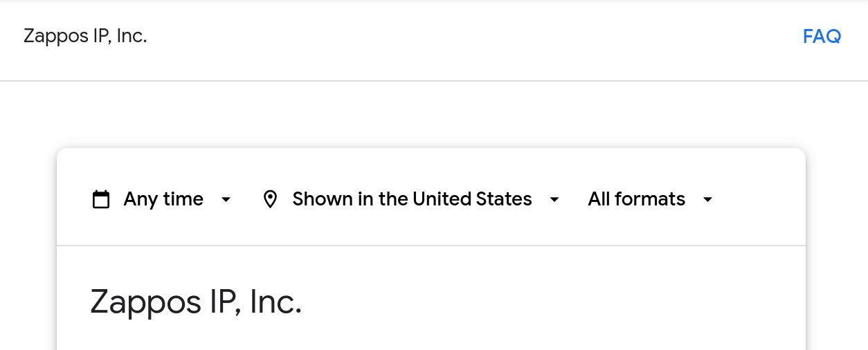The image size is (868, 350).
Task: Click the word time in the date filter
Action: pos(183,199)
